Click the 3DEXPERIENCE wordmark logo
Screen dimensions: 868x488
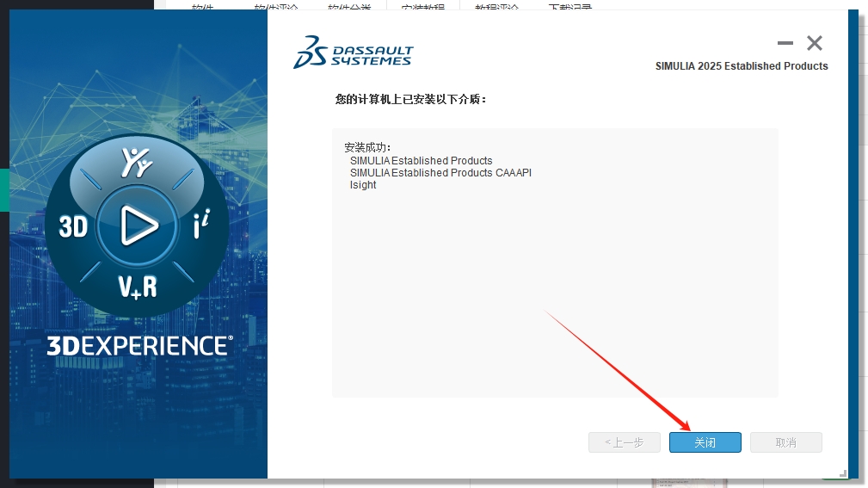(x=139, y=346)
